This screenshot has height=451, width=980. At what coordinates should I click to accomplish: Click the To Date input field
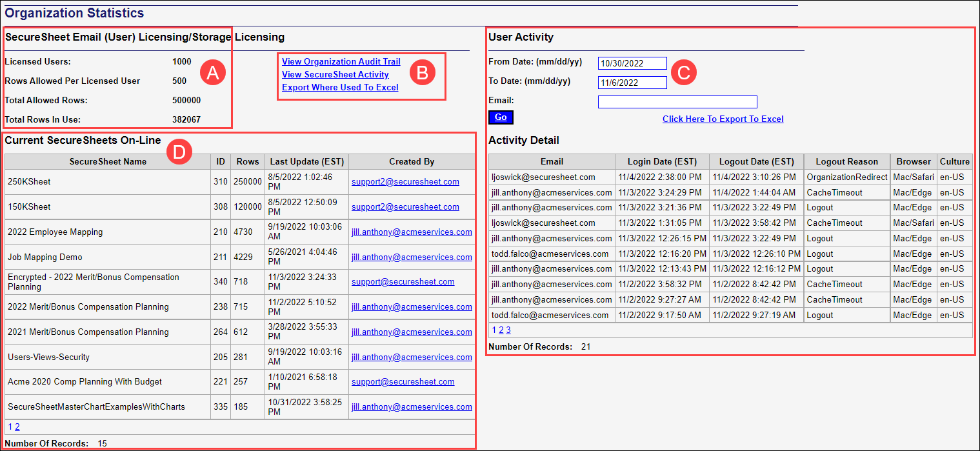point(632,83)
